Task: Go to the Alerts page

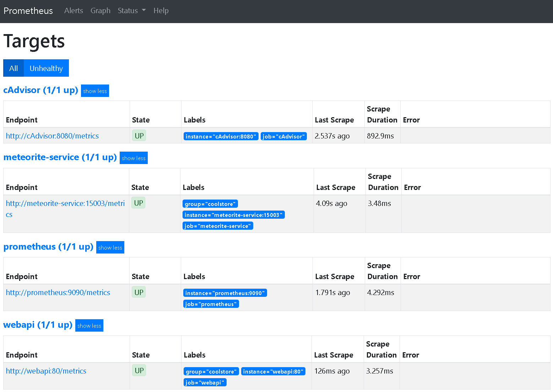Action: (x=74, y=11)
